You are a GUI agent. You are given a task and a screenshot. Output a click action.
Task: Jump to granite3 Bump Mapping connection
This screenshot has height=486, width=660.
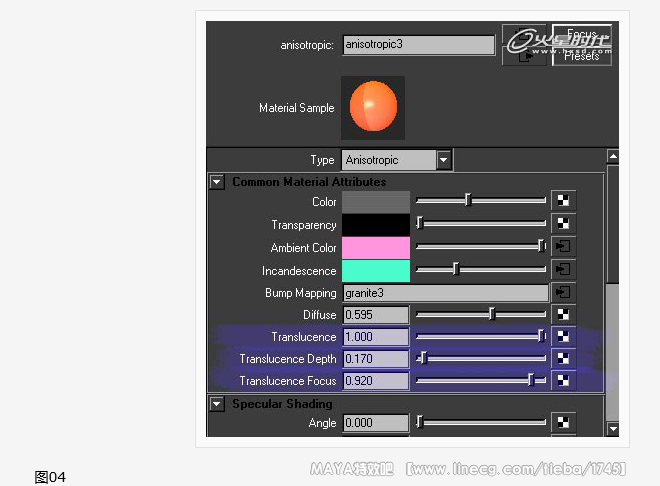click(564, 292)
